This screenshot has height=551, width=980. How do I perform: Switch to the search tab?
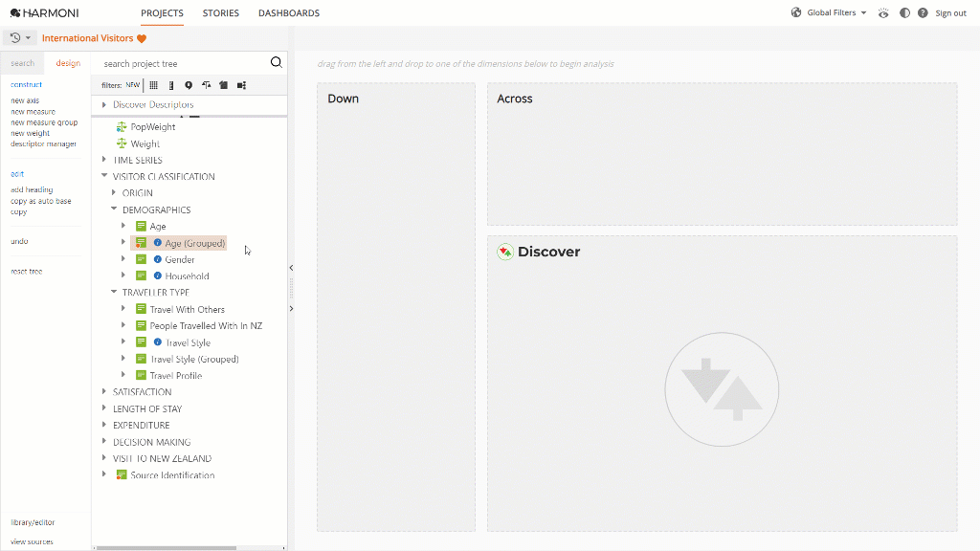tap(23, 63)
